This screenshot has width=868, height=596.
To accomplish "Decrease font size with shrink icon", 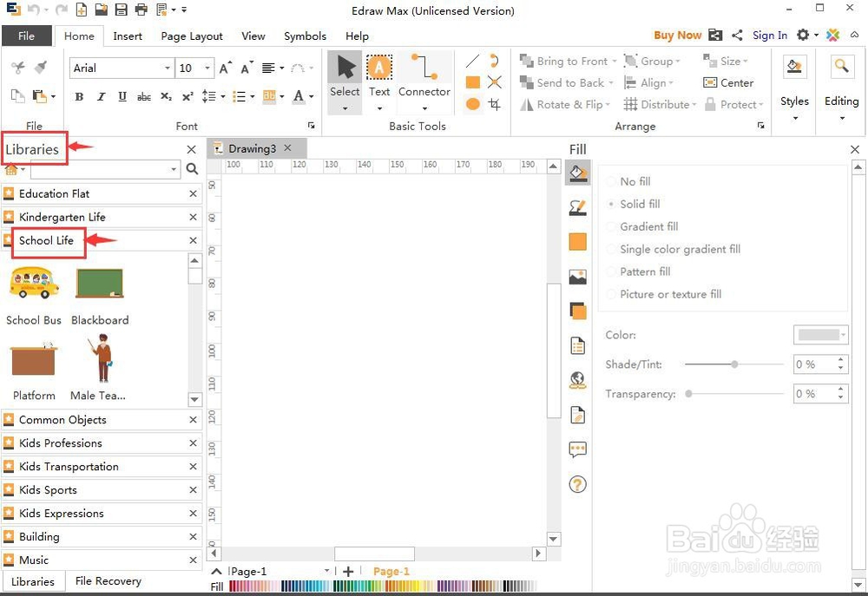I will click(247, 68).
